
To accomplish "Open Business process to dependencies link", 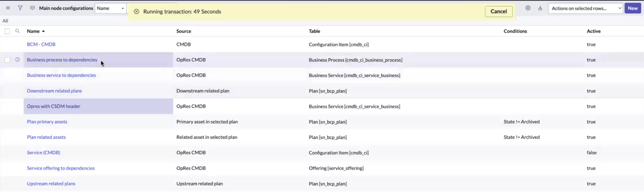I will (x=62, y=60).
